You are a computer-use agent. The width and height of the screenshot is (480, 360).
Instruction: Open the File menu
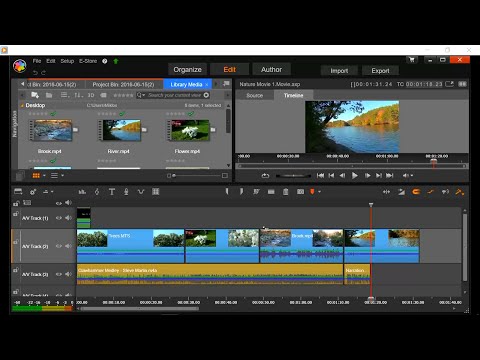point(37,61)
